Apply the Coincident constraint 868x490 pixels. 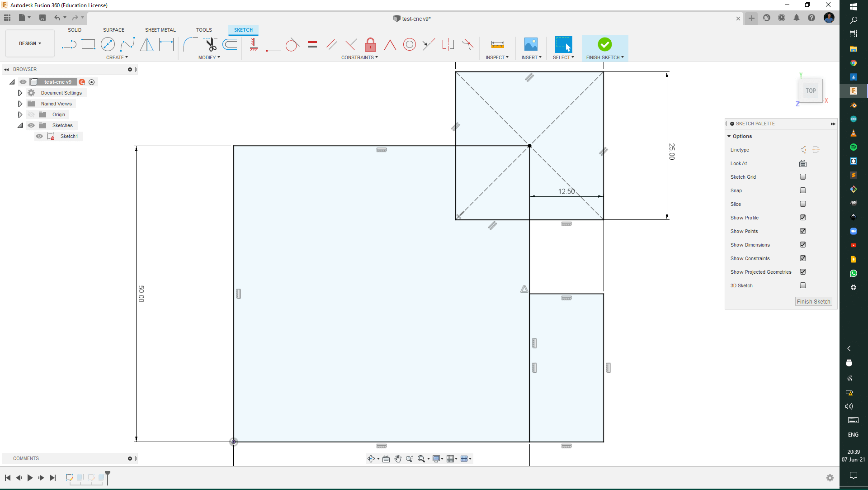pos(273,44)
